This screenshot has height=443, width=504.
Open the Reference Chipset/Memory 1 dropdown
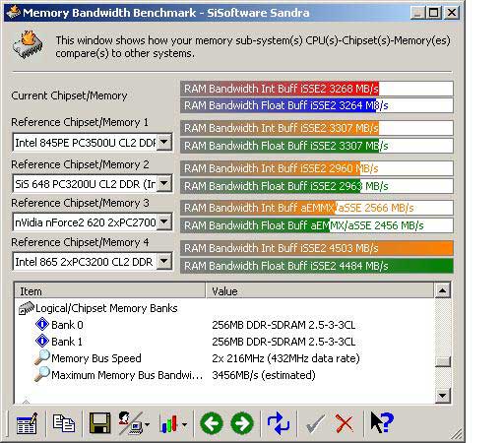point(163,142)
